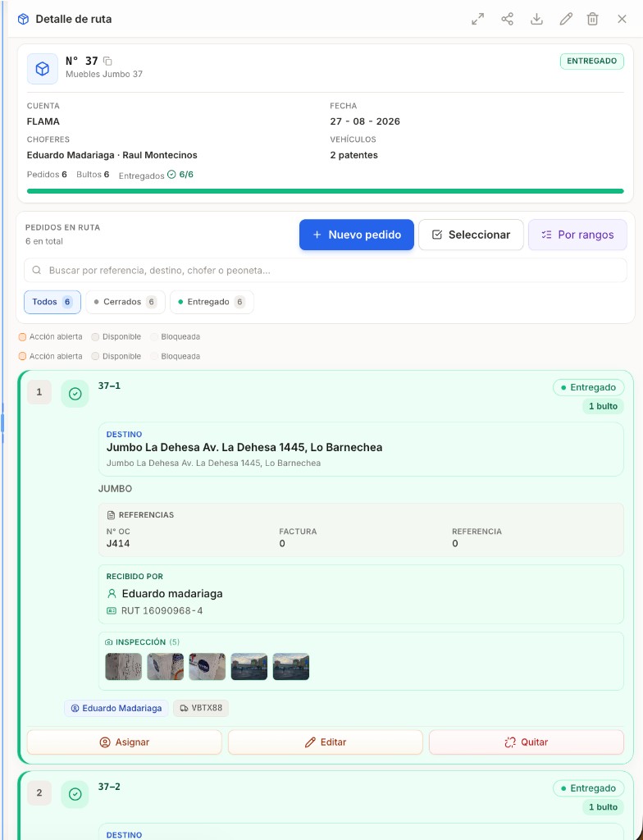Click the Eduardo Madariaga driver chip
643x840 pixels.
tap(116, 708)
